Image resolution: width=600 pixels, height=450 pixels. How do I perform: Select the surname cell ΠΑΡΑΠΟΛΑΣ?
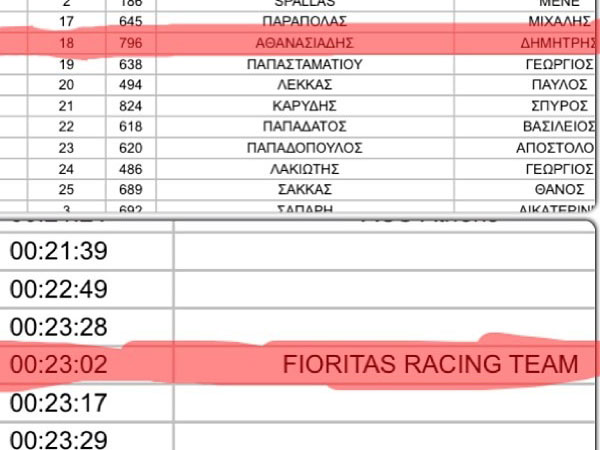click(x=305, y=21)
